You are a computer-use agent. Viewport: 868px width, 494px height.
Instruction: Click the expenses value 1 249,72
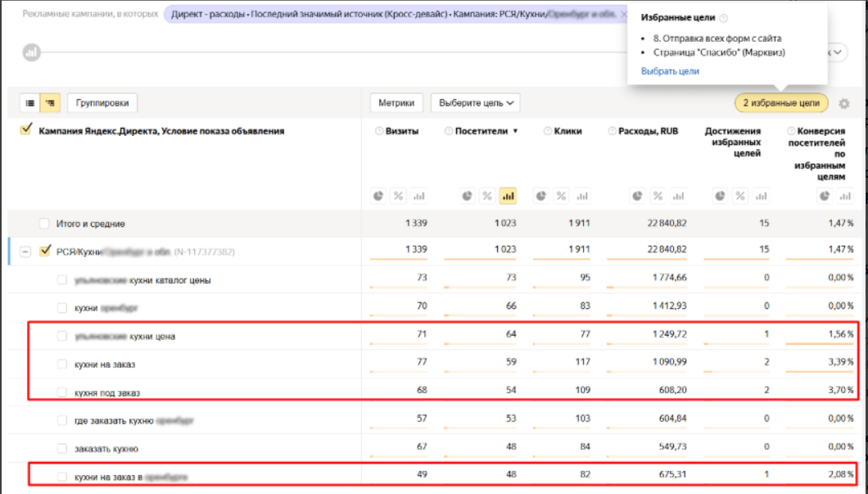pyautogui.click(x=669, y=334)
